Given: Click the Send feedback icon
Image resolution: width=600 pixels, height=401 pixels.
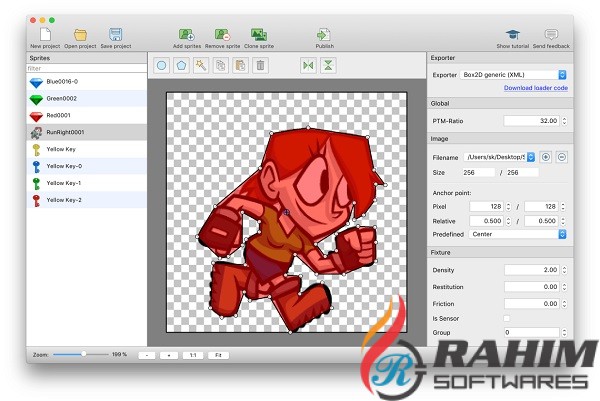Looking at the screenshot, I should 551,34.
